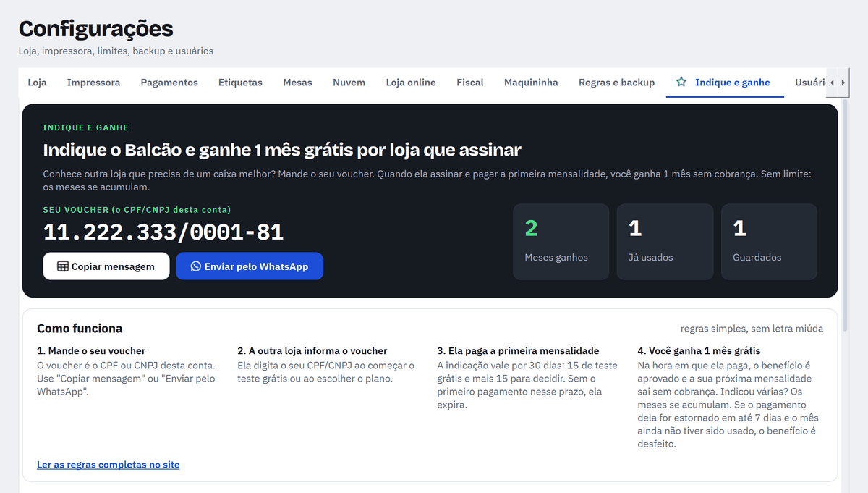
Task: Switch to the Loja online tab
Action: pyautogui.click(x=411, y=83)
